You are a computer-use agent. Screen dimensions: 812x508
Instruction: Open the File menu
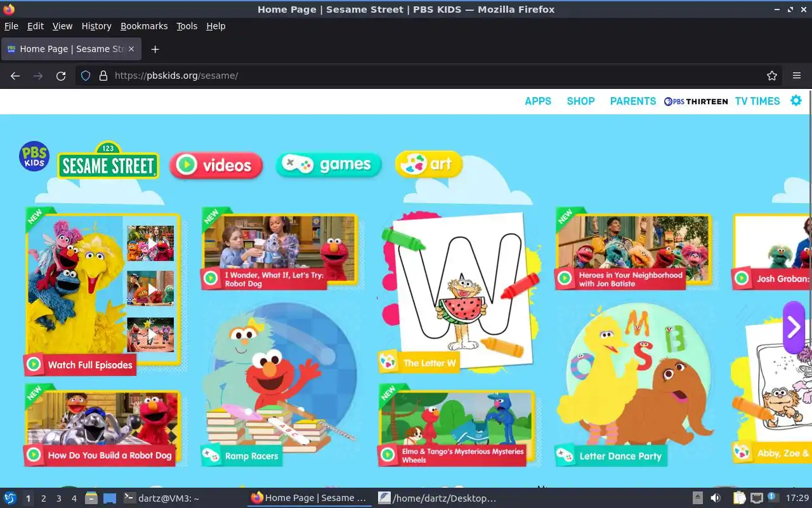click(x=11, y=26)
